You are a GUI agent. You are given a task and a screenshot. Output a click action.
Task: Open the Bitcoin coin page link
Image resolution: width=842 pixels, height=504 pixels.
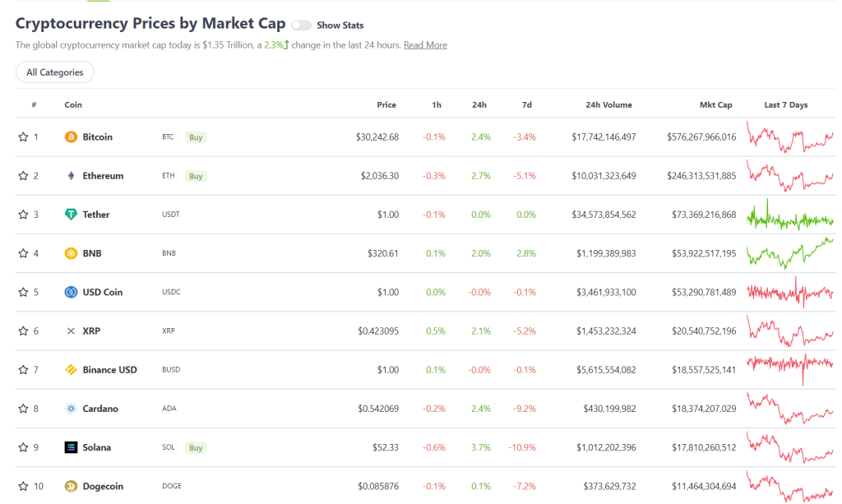coord(98,136)
